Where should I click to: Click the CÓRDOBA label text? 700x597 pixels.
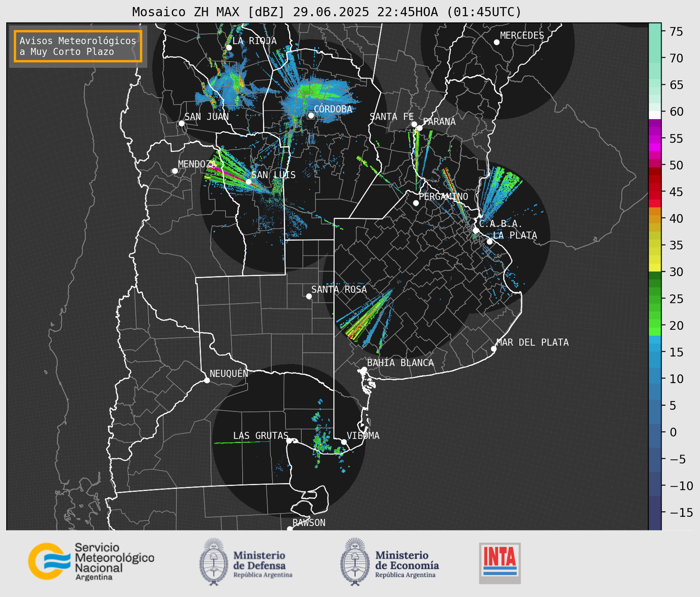coord(333,109)
